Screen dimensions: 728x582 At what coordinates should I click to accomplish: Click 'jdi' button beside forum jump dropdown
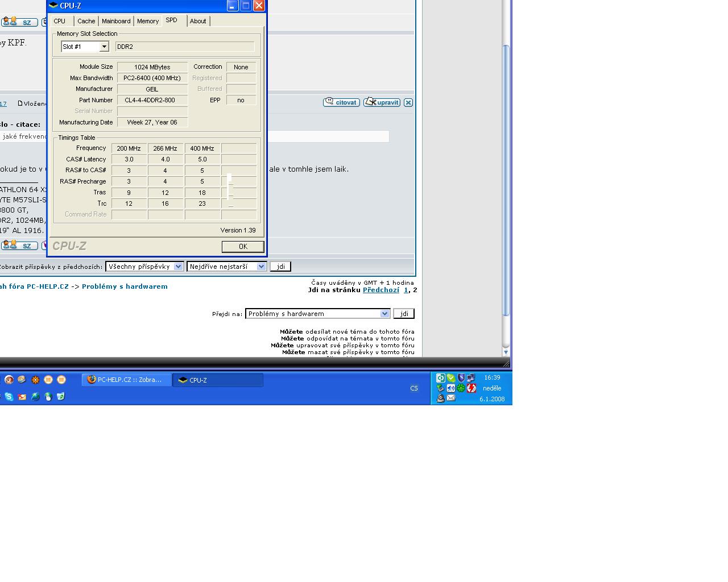click(404, 314)
